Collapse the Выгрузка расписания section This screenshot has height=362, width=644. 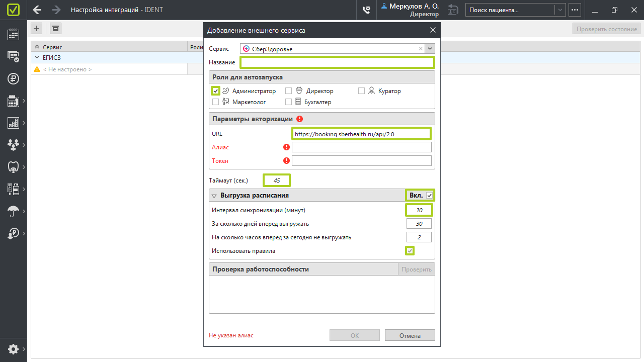[x=214, y=196]
